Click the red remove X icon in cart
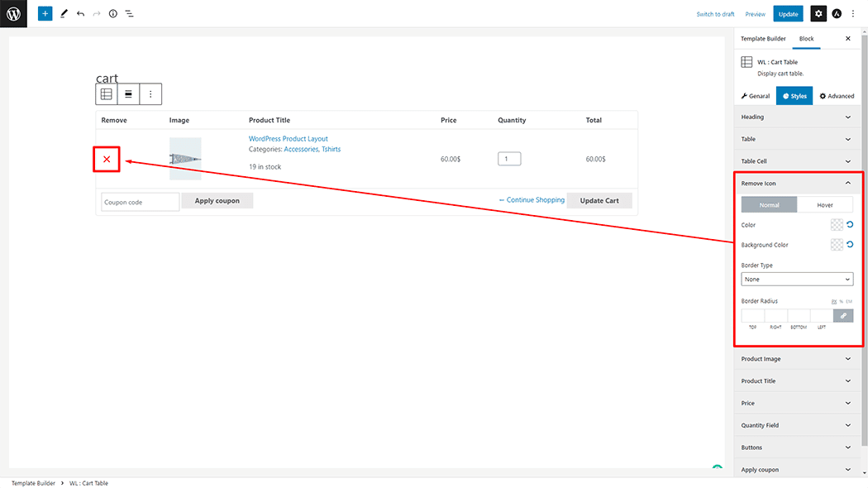The height and width of the screenshot is (488, 868). (x=107, y=159)
